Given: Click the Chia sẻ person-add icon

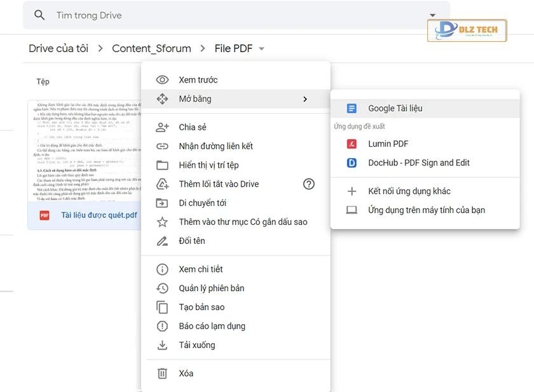Looking at the screenshot, I should [162, 127].
